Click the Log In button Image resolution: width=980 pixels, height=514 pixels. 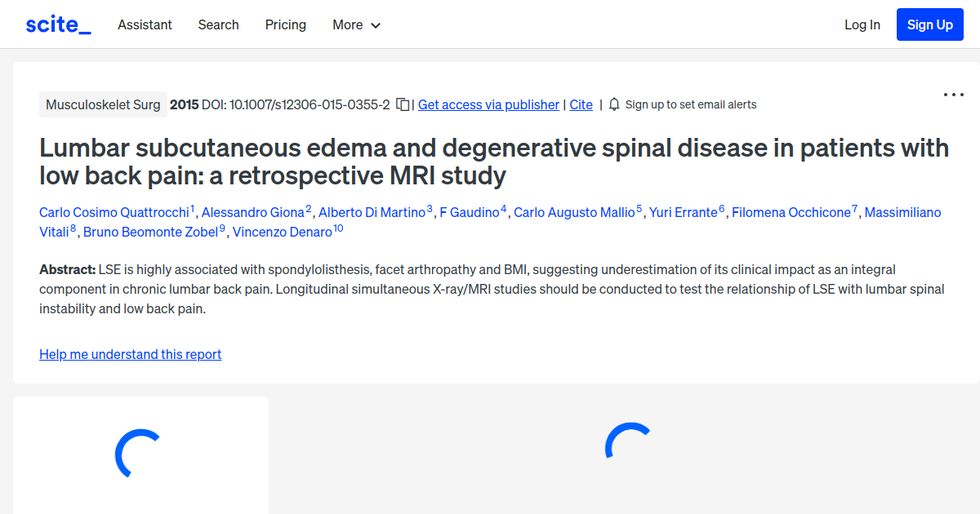[862, 25]
